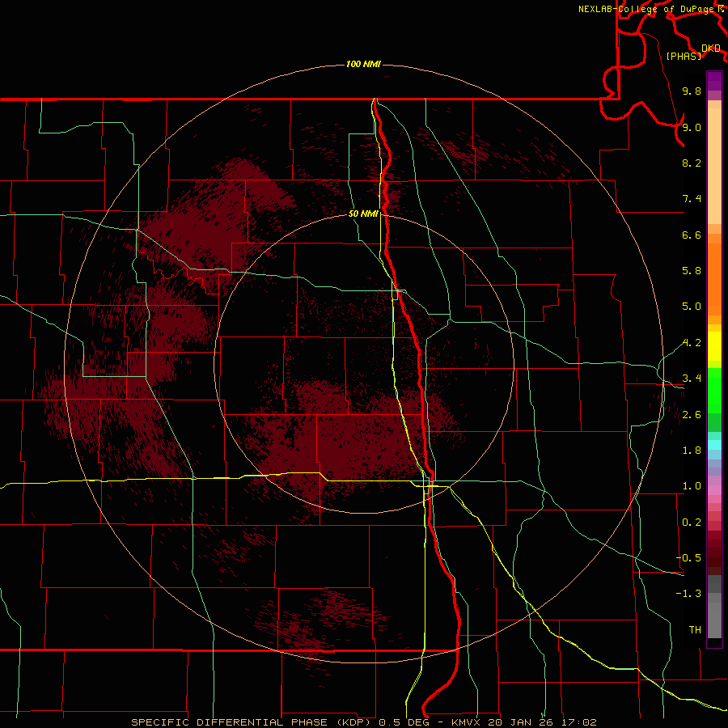
Task: Click the 100 NMI range ring label
Action: pyautogui.click(x=363, y=64)
